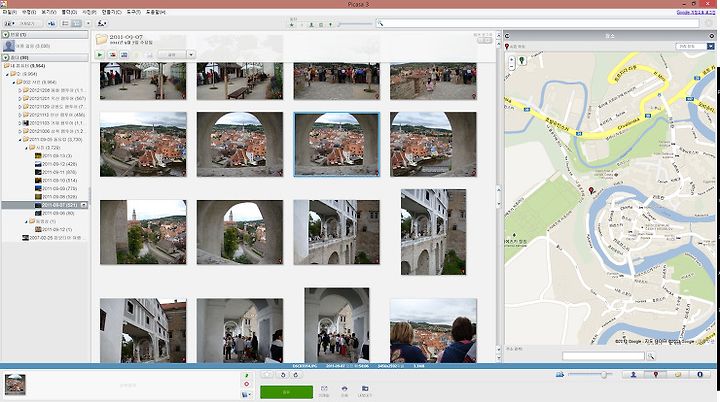Click the Export button in the bottom bar
Image resolution: width=720 pixels, height=402 pixels.
click(x=365, y=391)
